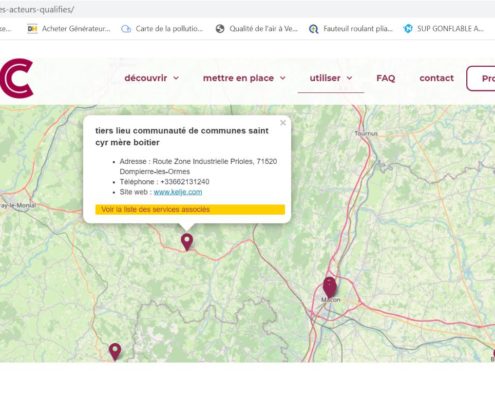Screen dimensions: 495x400
Task: Click the popup title tiers lieu communauté
Action: (182, 136)
